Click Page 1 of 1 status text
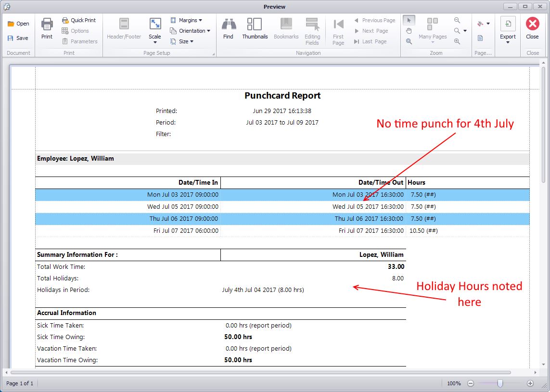The height and width of the screenshot is (392, 550). (20, 384)
